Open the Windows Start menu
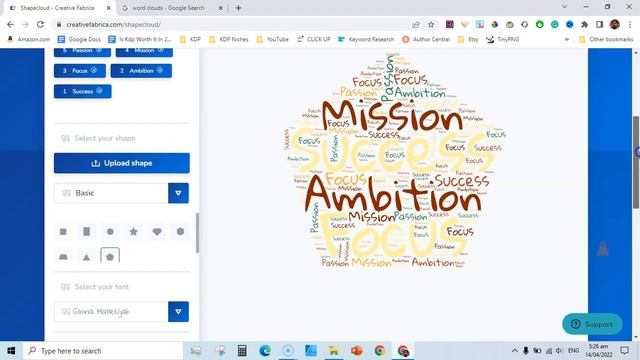The width and height of the screenshot is (640, 360). click(11, 351)
